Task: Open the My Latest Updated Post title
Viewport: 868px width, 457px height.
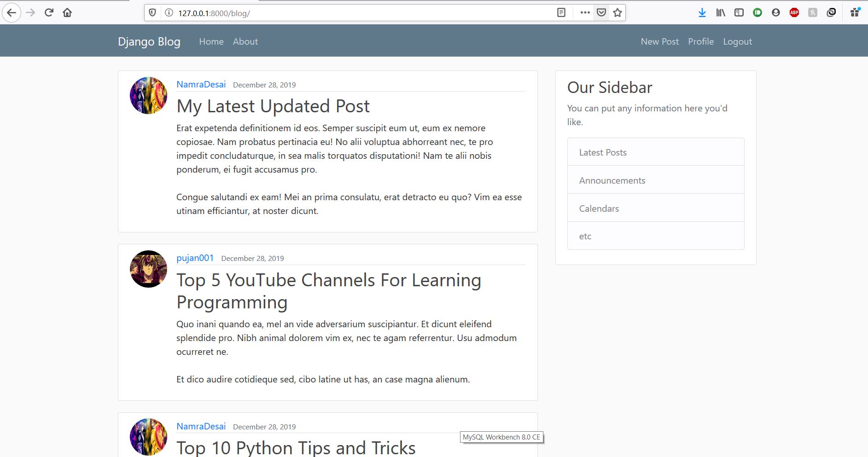Action: [273, 106]
